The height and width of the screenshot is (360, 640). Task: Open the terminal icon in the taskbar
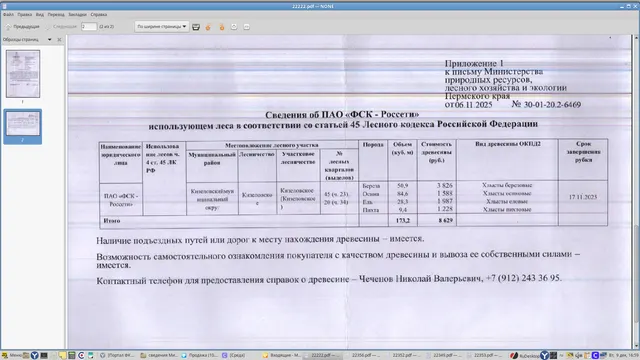coord(44,356)
